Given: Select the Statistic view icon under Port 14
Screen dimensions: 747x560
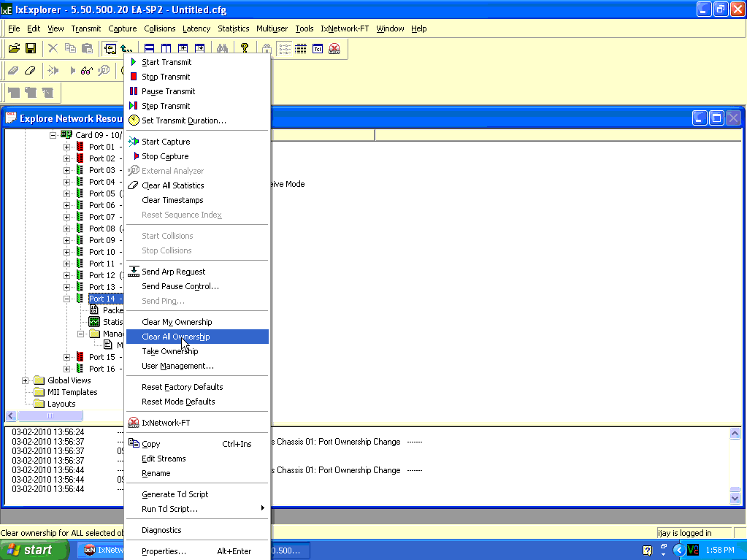Looking at the screenshot, I should 94,322.
